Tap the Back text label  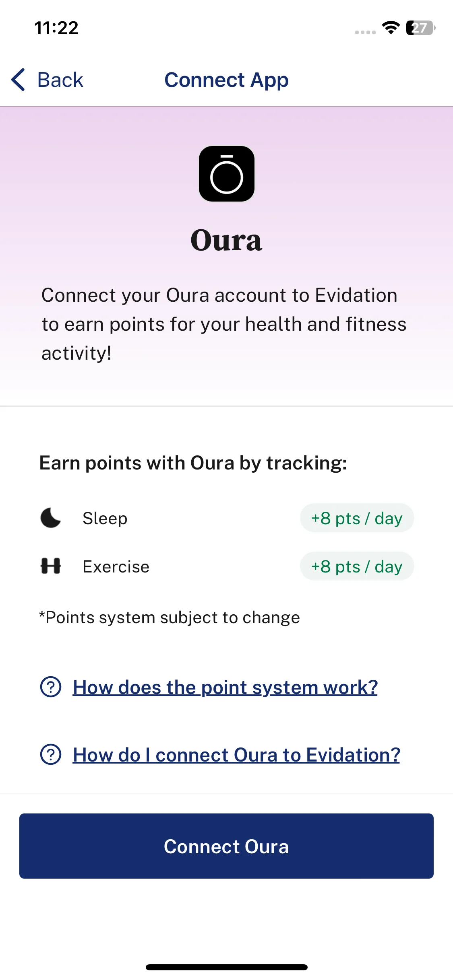pyautogui.click(x=60, y=80)
